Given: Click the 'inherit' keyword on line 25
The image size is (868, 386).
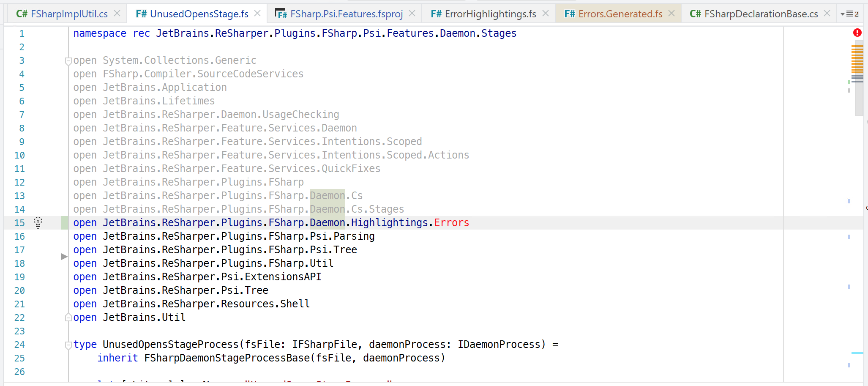Looking at the screenshot, I should pos(117,358).
